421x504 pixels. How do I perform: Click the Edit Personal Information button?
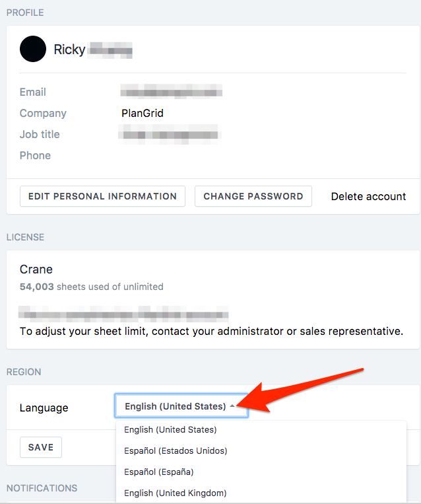coord(102,196)
